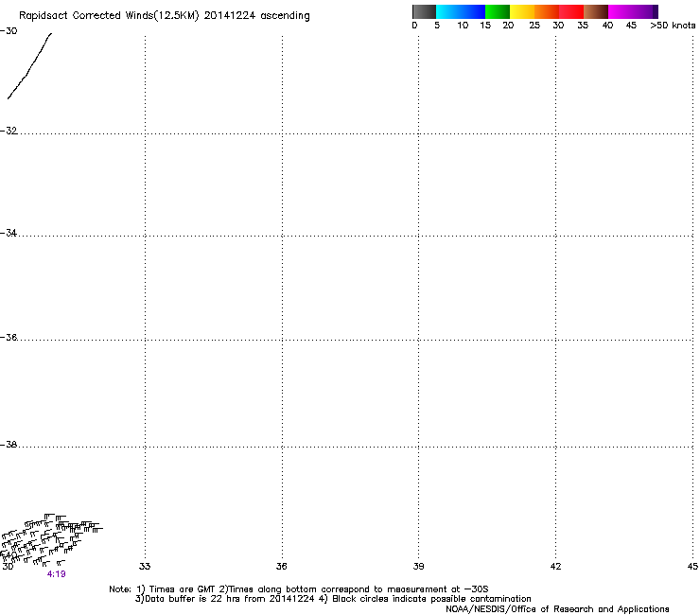Click the orange 25-30 knots color band
Image resolution: width=700 pixels, height=615 pixels.
tap(547, 11)
